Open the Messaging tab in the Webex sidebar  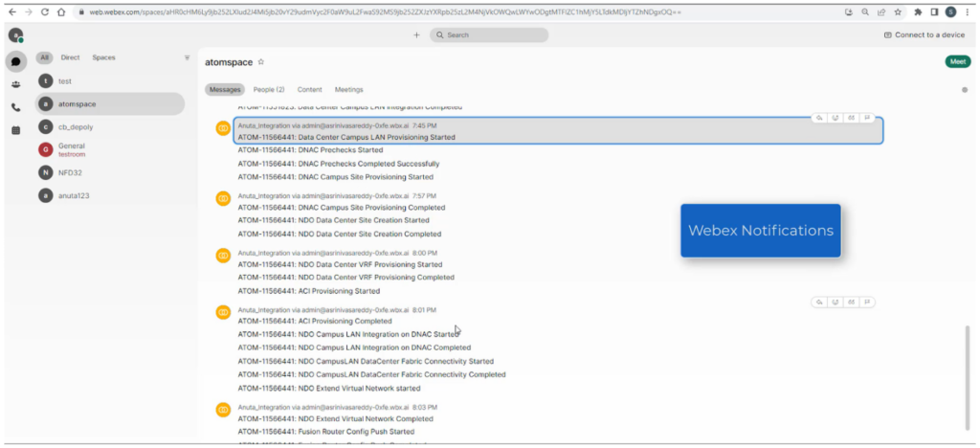[x=16, y=61]
